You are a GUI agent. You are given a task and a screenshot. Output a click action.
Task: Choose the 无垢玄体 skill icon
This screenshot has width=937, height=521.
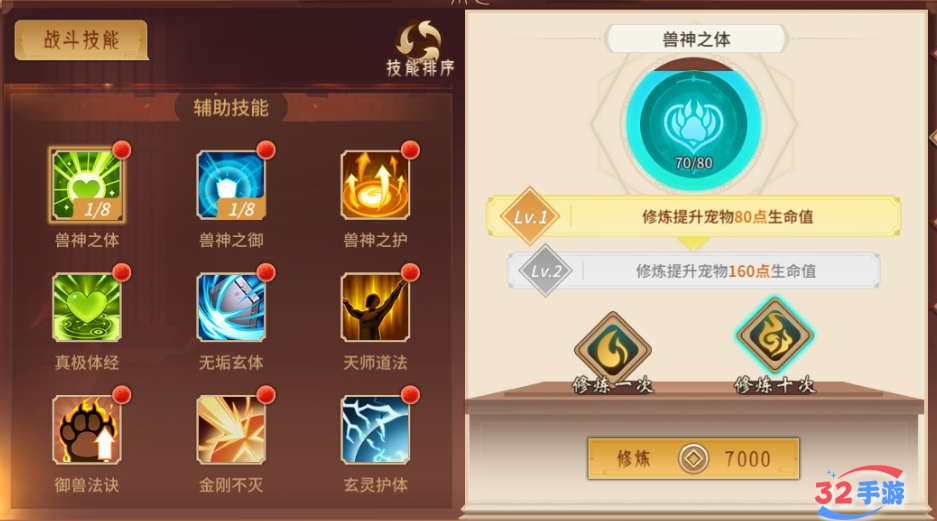[231, 307]
